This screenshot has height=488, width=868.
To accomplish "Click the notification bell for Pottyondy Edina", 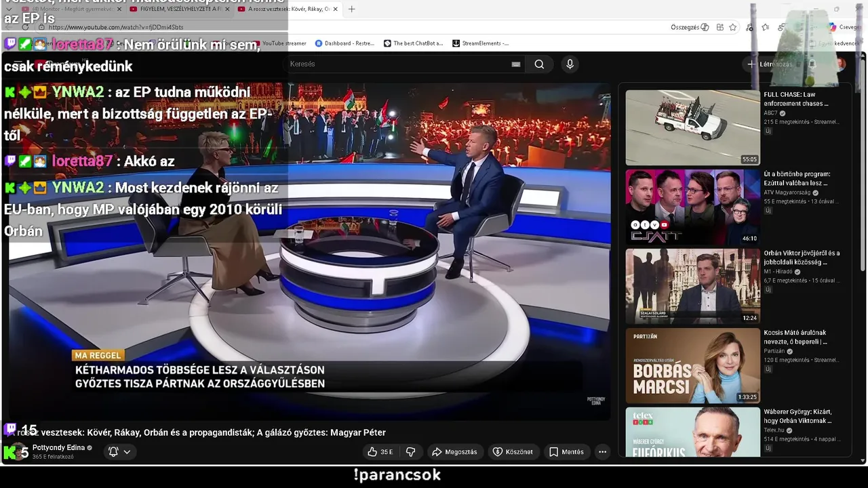I will [113, 451].
